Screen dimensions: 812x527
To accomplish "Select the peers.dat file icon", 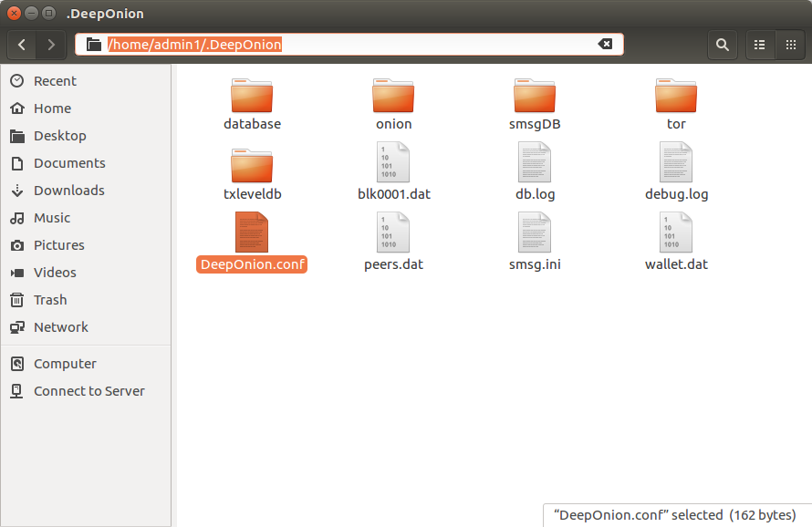I will [x=393, y=232].
